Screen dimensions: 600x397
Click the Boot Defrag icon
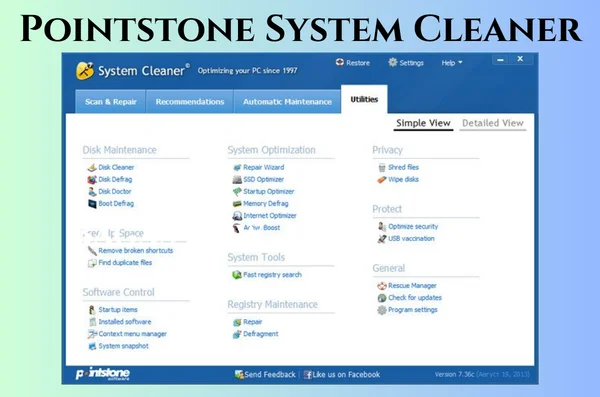coord(92,204)
